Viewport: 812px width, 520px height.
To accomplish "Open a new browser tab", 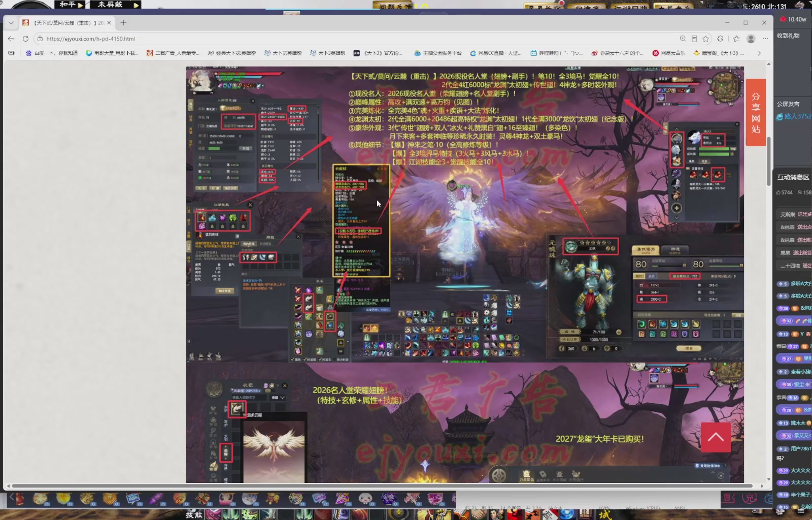I will point(123,23).
